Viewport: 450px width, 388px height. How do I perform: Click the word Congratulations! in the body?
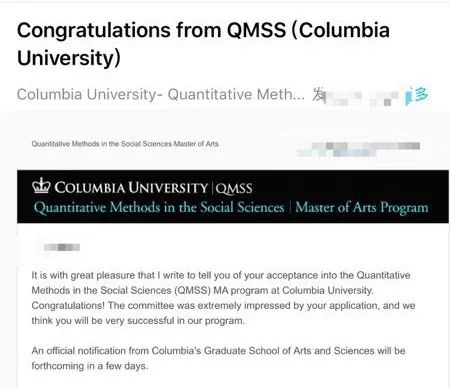pos(68,306)
